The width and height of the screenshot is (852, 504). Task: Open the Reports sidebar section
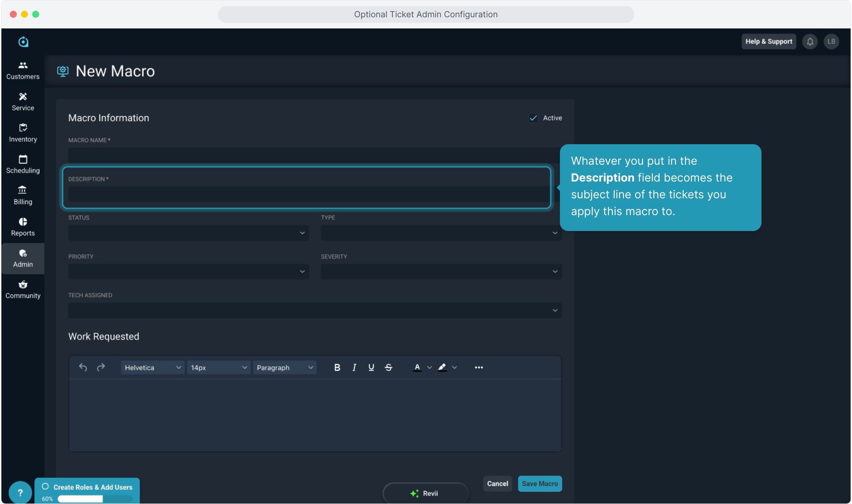point(23,227)
